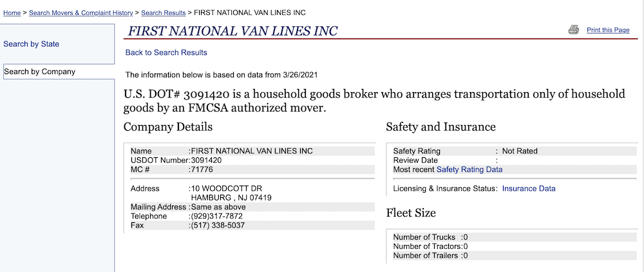Open the Print this Page link
The height and width of the screenshot is (272, 644).
608,30
